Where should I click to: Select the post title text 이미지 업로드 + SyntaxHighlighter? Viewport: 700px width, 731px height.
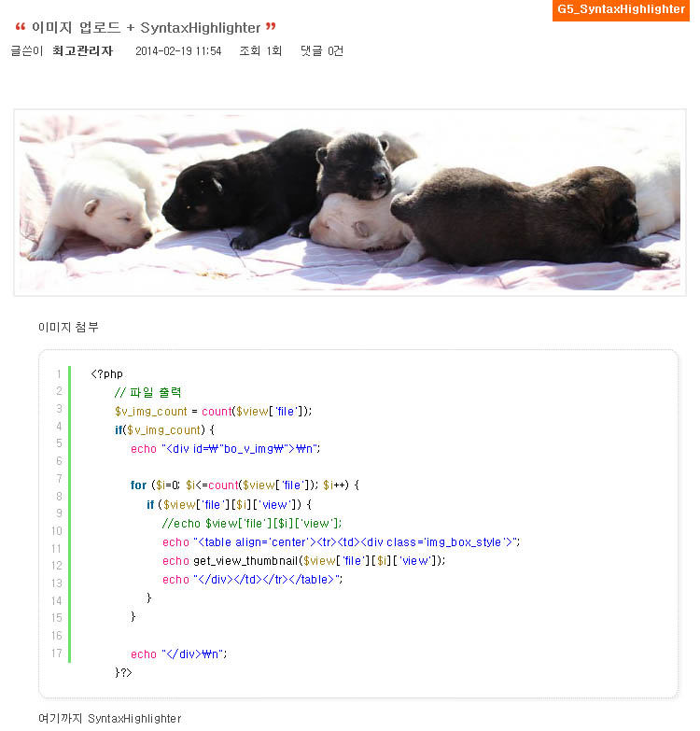coord(146,27)
